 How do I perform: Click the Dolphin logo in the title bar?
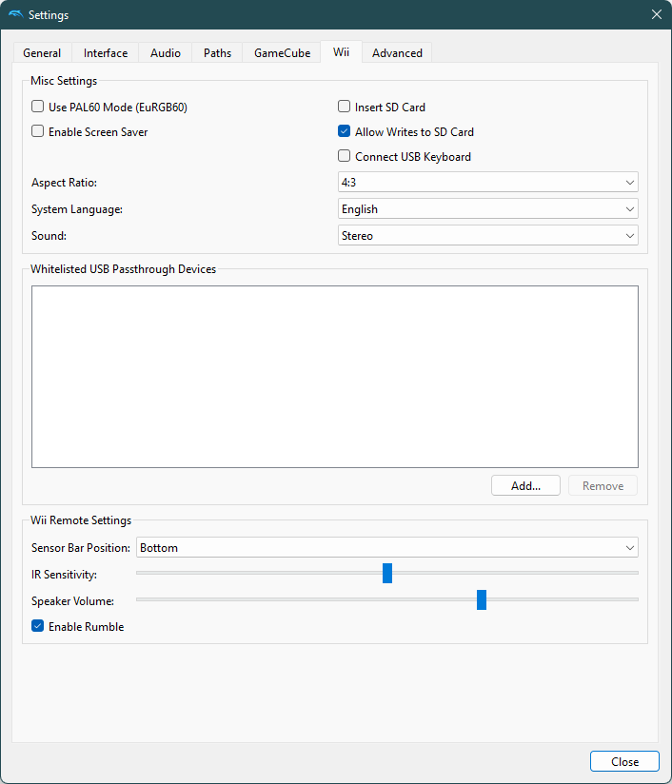coord(16,14)
